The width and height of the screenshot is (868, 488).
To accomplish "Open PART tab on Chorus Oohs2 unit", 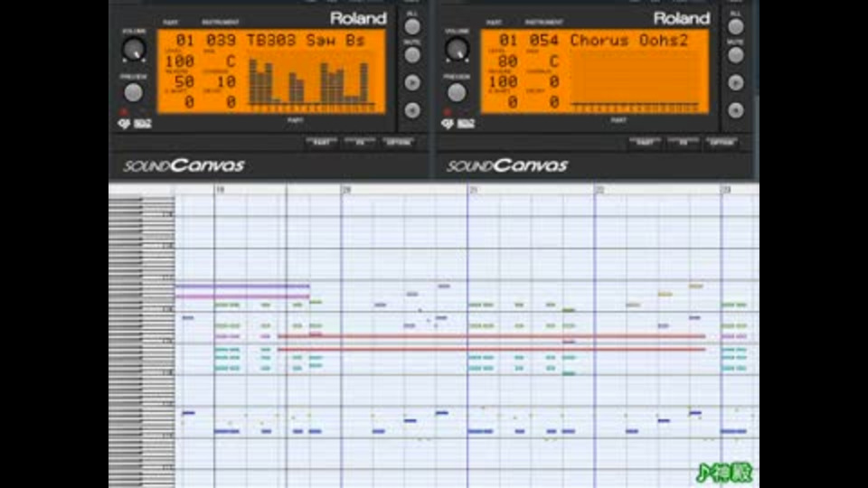I will click(645, 142).
